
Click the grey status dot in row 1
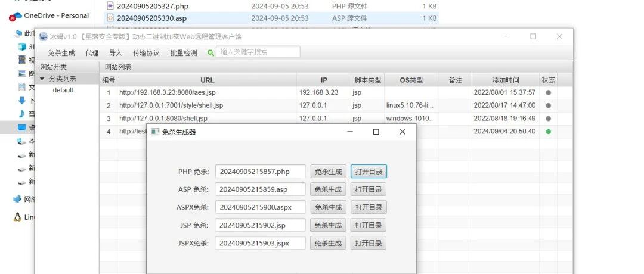[x=549, y=93]
